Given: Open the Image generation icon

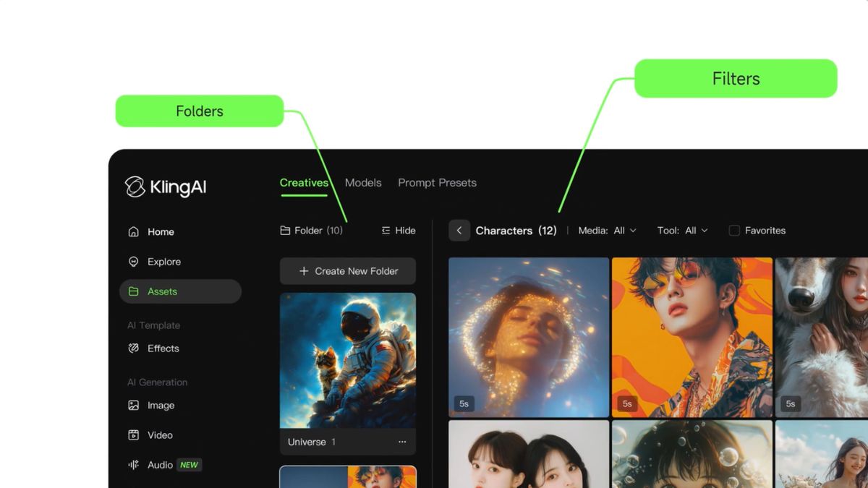Looking at the screenshot, I should click(x=133, y=406).
